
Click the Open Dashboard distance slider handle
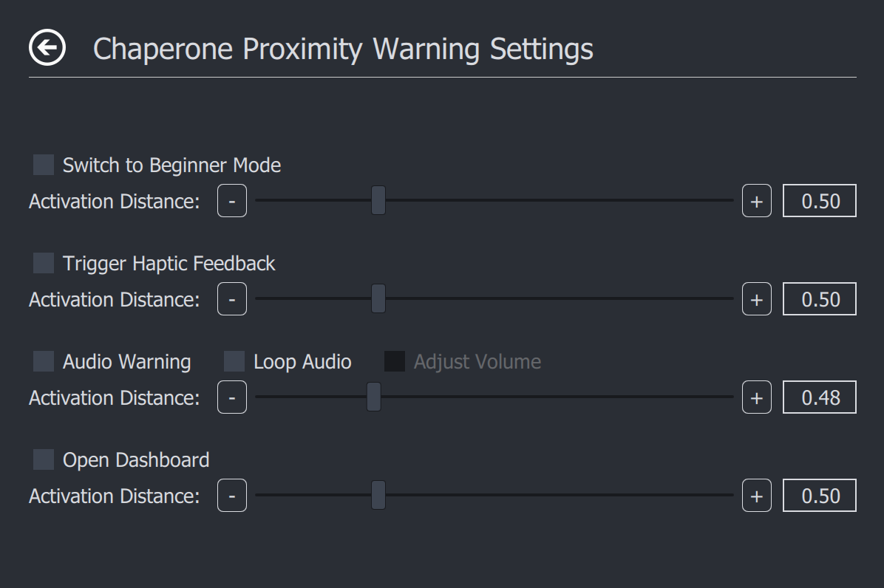[x=378, y=496]
